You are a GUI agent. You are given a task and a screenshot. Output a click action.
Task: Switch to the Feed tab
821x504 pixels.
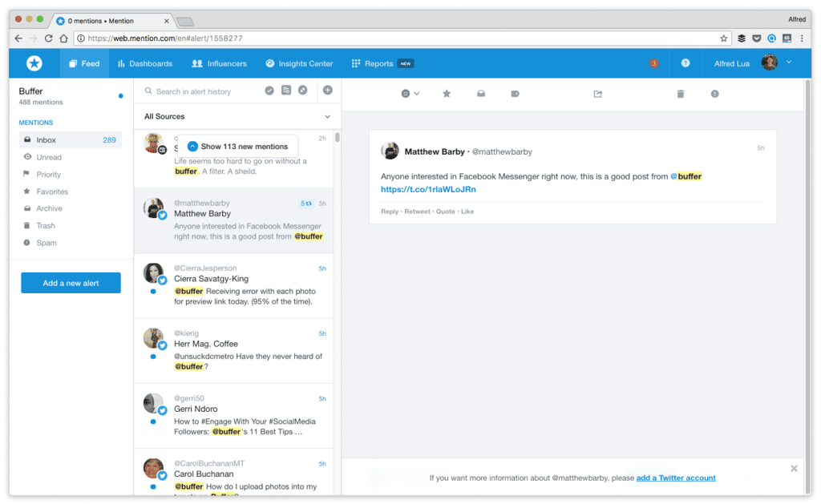pyautogui.click(x=84, y=63)
